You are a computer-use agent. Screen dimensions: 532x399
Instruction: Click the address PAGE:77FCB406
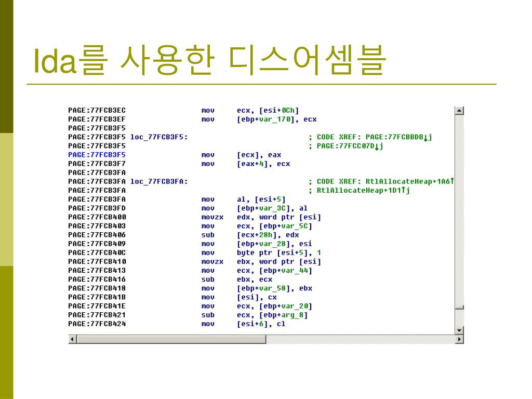tap(97, 235)
